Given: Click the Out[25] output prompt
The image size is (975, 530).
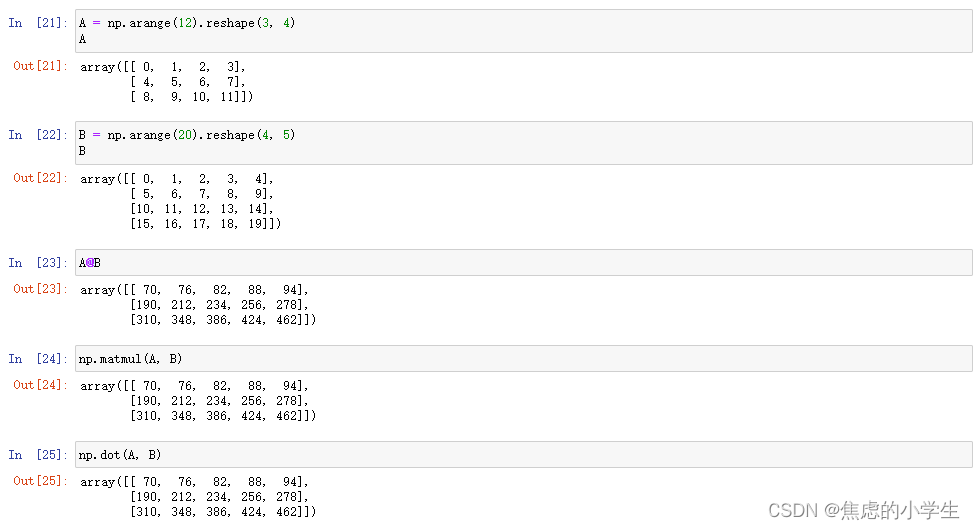Looking at the screenshot, I should [x=39, y=481].
